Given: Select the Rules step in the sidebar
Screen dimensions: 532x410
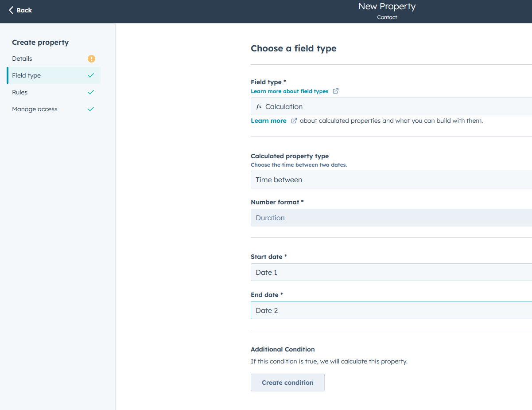Looking at the screenshot, I should [19, 92].
